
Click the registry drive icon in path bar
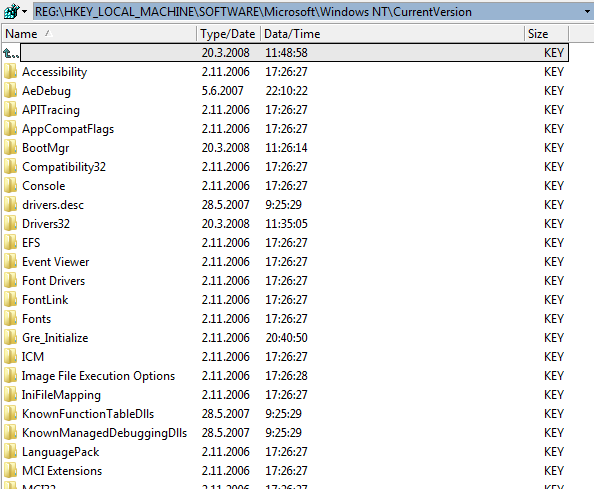tap(11, 11)
